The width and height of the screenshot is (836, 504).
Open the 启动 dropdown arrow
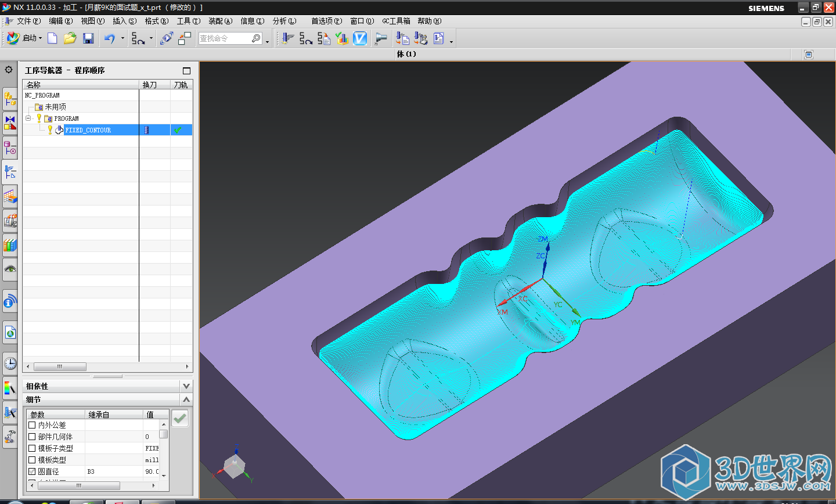(x=41, y=38)
